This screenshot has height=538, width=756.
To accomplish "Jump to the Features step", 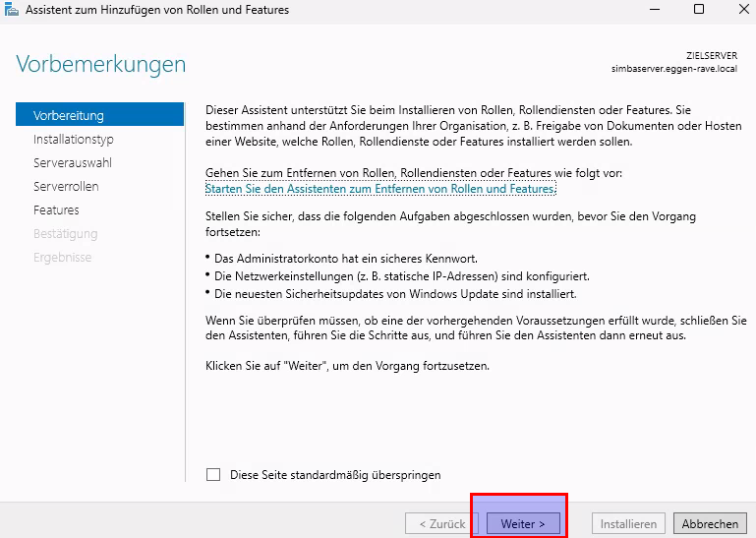I will [x=56, y=210].
